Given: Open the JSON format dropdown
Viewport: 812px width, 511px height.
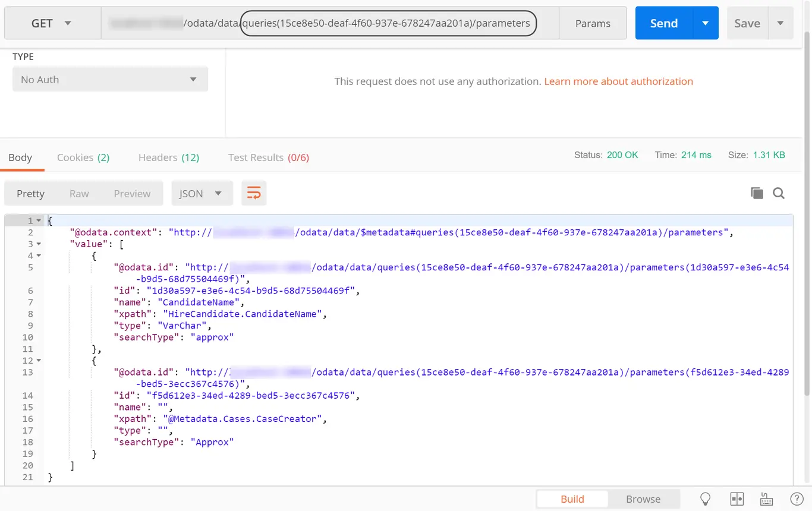Looking at the screenshot, I should 202,194.
